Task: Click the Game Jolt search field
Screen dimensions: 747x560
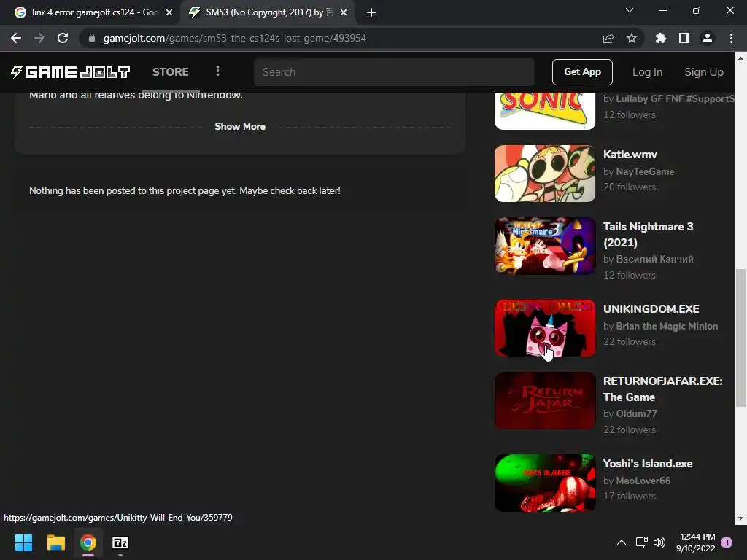Action: [394, 72]
